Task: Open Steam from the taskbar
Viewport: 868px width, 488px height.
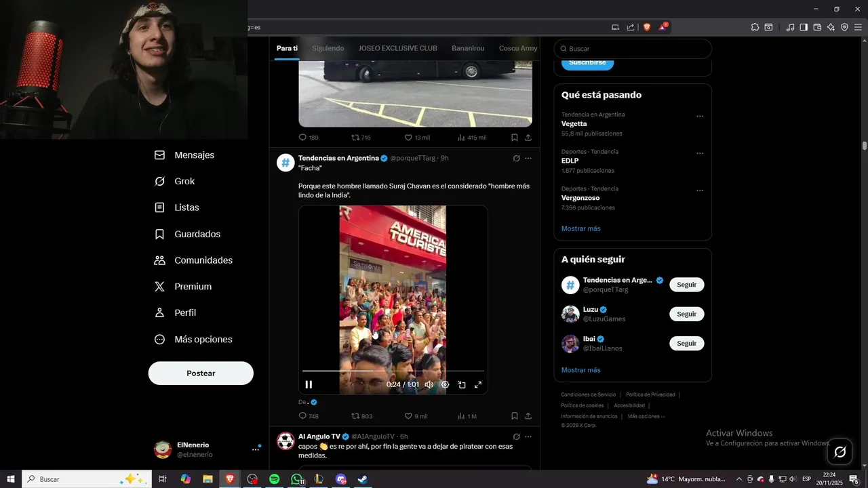Action: [x=363, y=479]
